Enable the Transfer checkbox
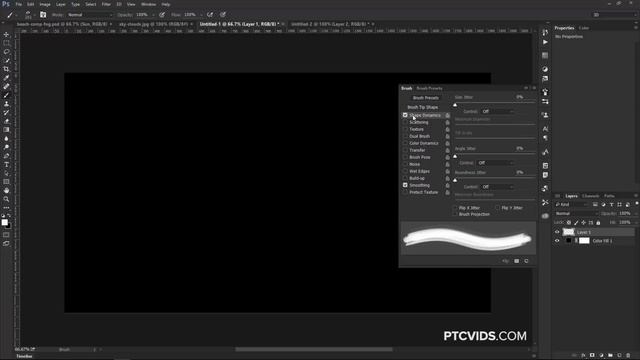 coord(405,150)
